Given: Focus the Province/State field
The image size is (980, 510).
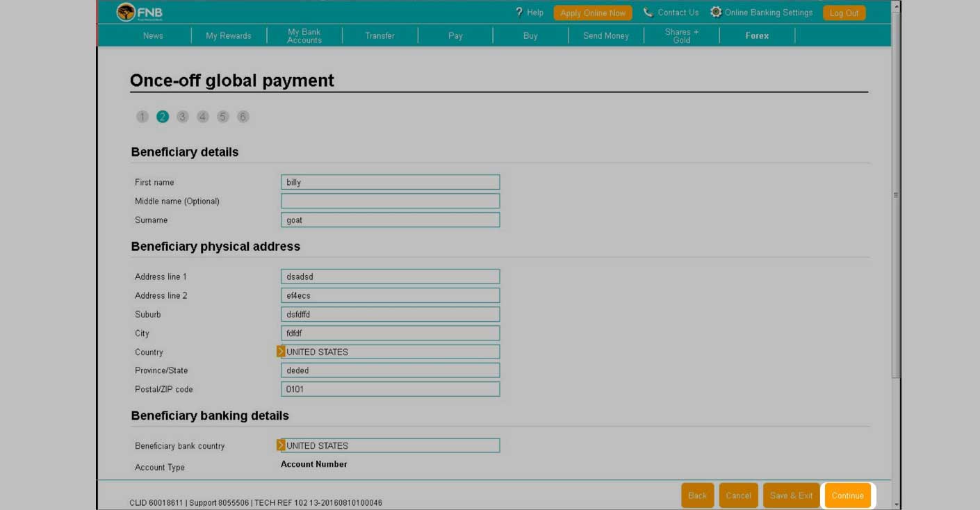Looking at the screenshot, I should (391, 370).
